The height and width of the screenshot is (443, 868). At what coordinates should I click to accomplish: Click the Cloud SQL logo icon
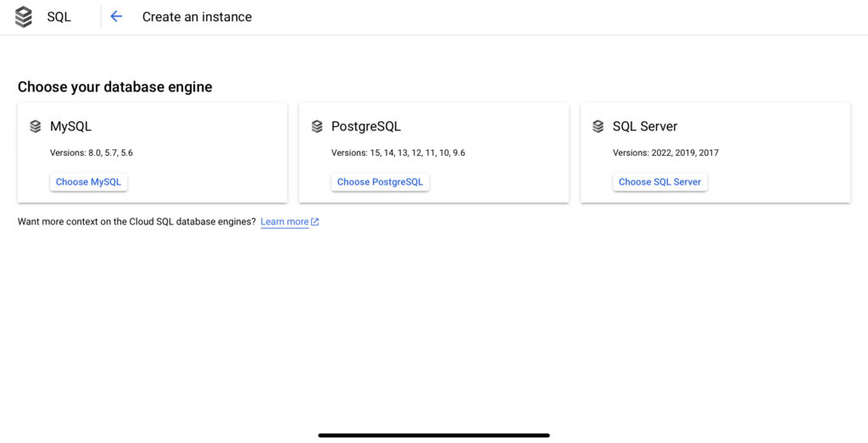24,17
